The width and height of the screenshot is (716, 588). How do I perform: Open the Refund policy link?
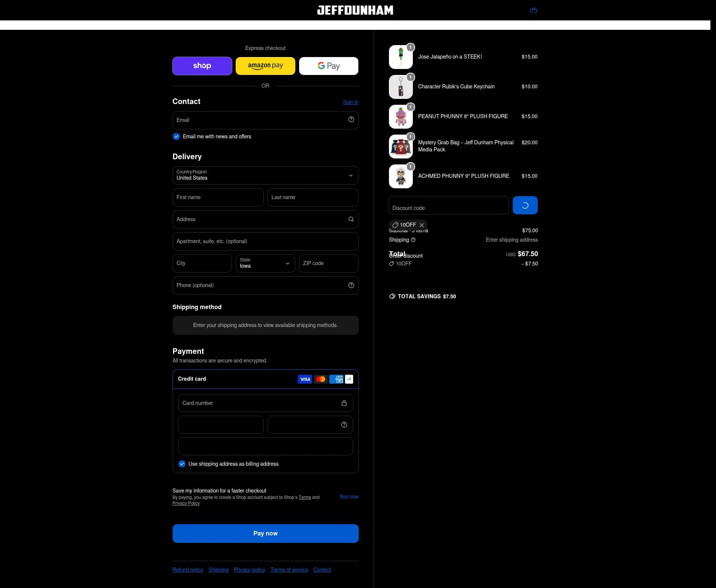(x=188, y=570)
